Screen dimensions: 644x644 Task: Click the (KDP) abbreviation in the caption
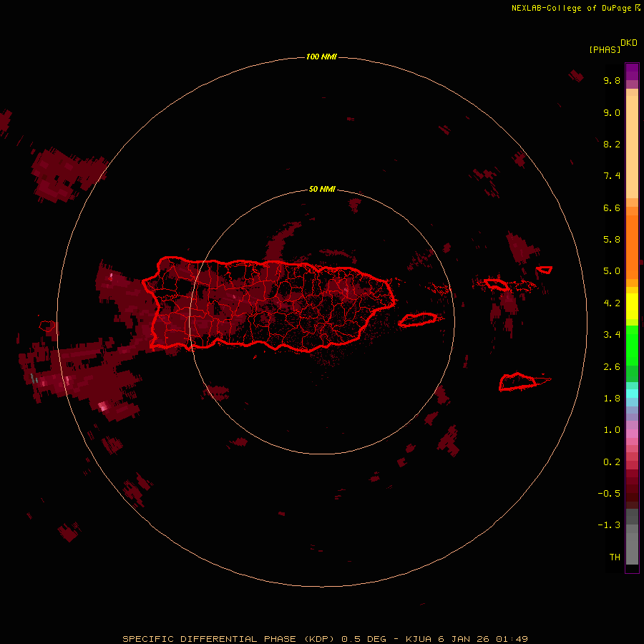click(321, 639)
